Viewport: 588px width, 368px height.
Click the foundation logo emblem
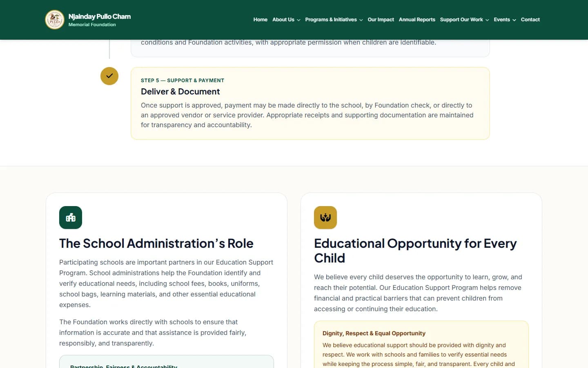55,20
